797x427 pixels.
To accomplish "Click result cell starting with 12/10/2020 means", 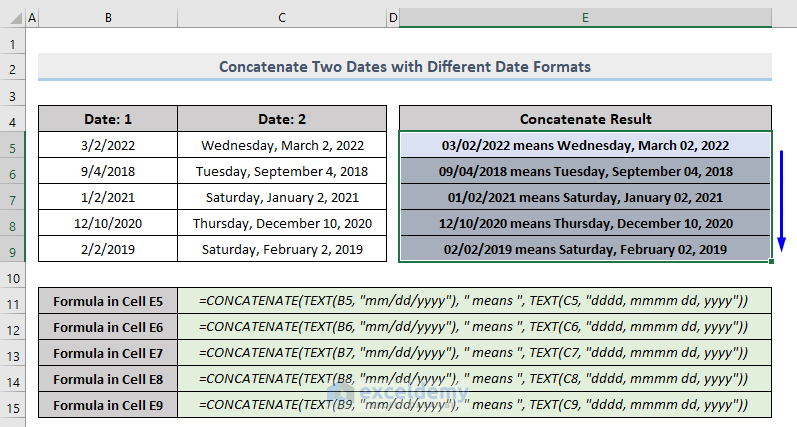I will tap(585, 223).
